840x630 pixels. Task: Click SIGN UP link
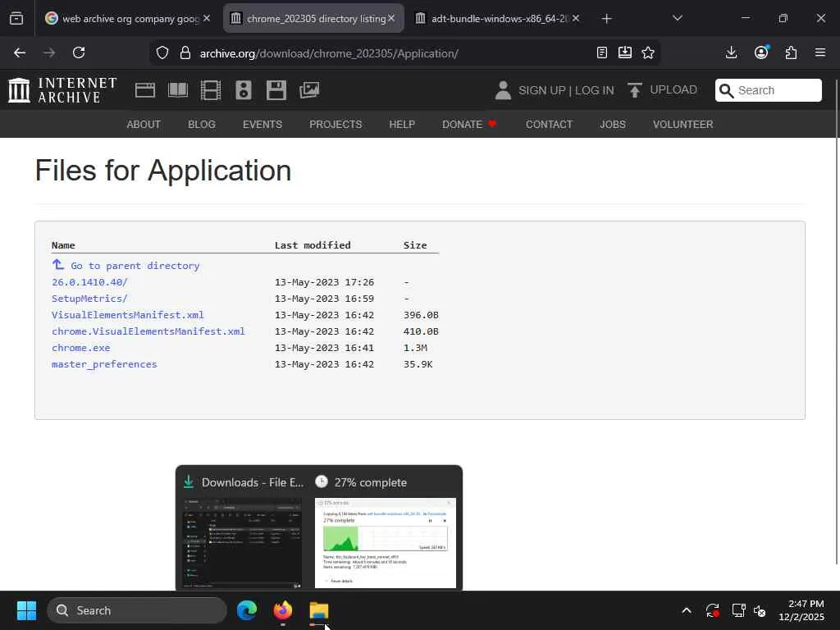541,90
